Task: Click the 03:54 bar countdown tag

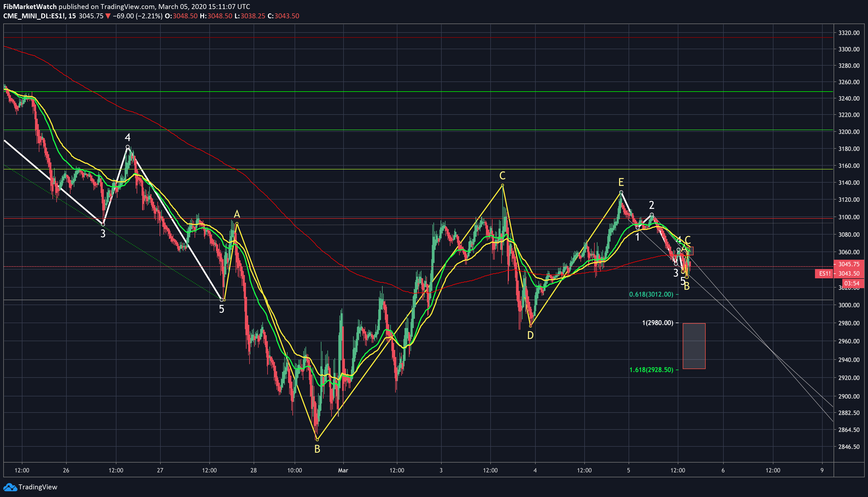Action: point(852,283)
